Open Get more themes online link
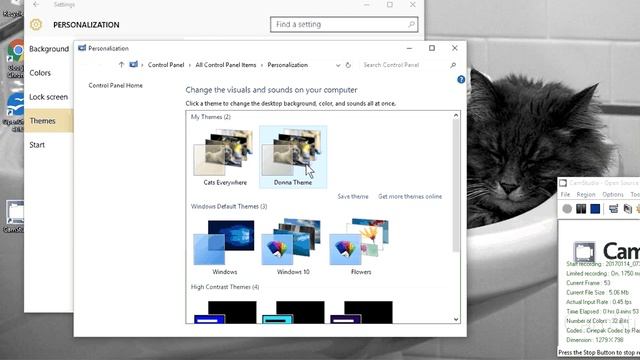640x360 pixels. 410,196
